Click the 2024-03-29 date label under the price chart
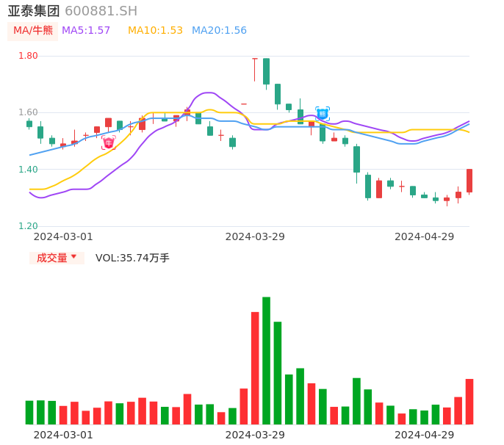The image size is (504, 445). point(255,236)
